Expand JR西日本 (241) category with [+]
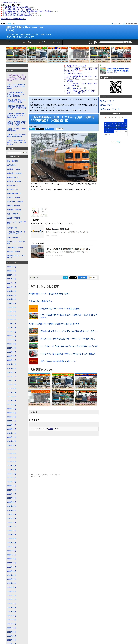 coord(20,181)
